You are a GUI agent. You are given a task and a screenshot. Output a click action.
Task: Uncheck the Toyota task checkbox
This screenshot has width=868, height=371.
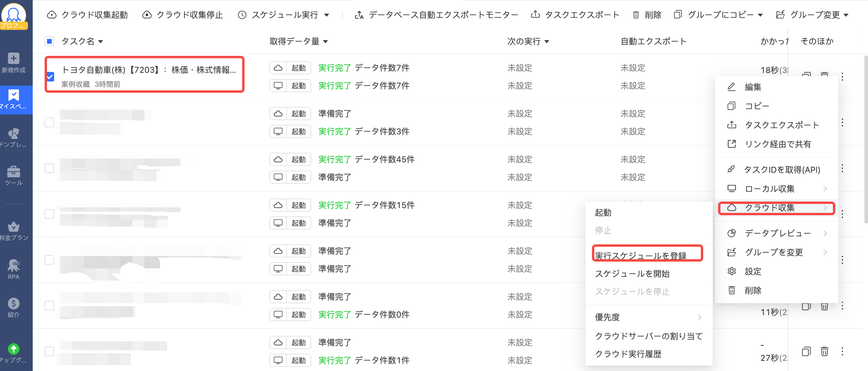(x=50, y=77)
